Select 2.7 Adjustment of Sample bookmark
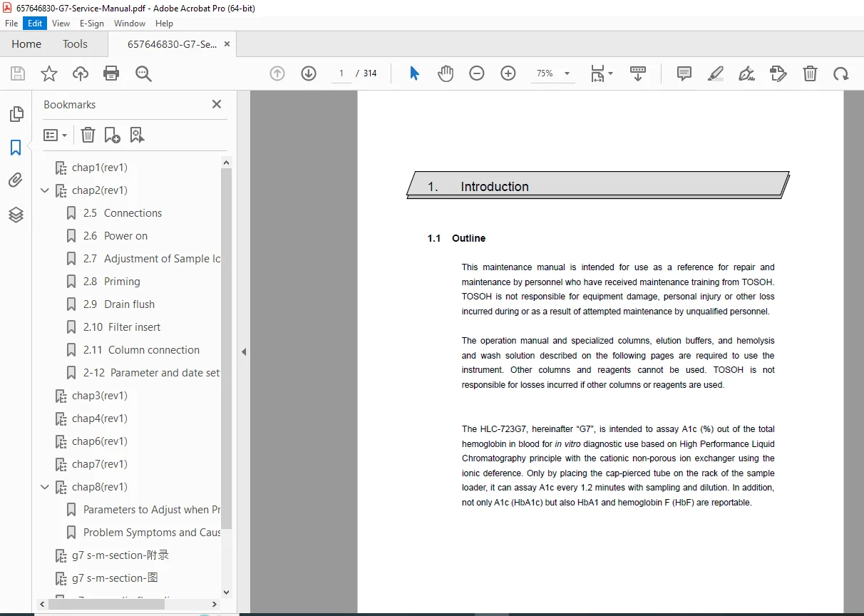This screenshot has height=616, width=864. pyautogui.click(x=152, y=259)
